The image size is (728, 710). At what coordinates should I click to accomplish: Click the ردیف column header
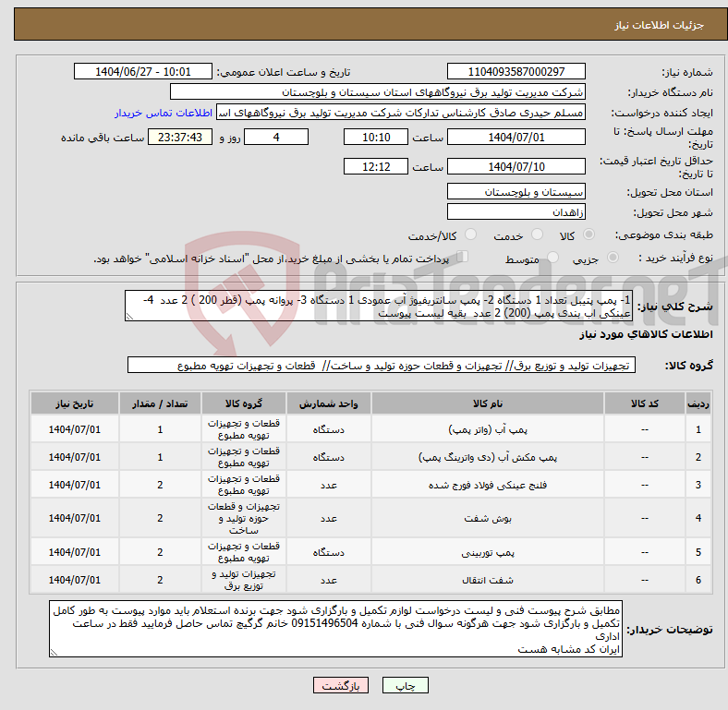[698, 403]
